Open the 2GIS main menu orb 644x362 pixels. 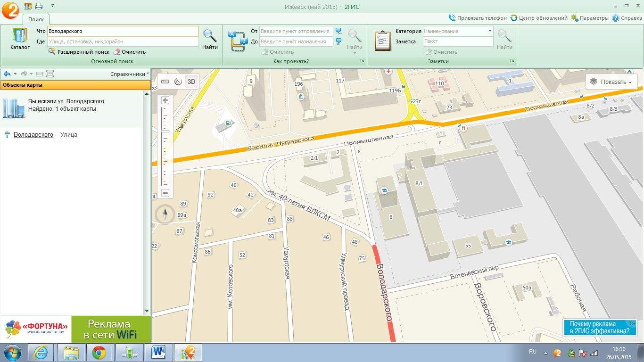tap(10, 10)
